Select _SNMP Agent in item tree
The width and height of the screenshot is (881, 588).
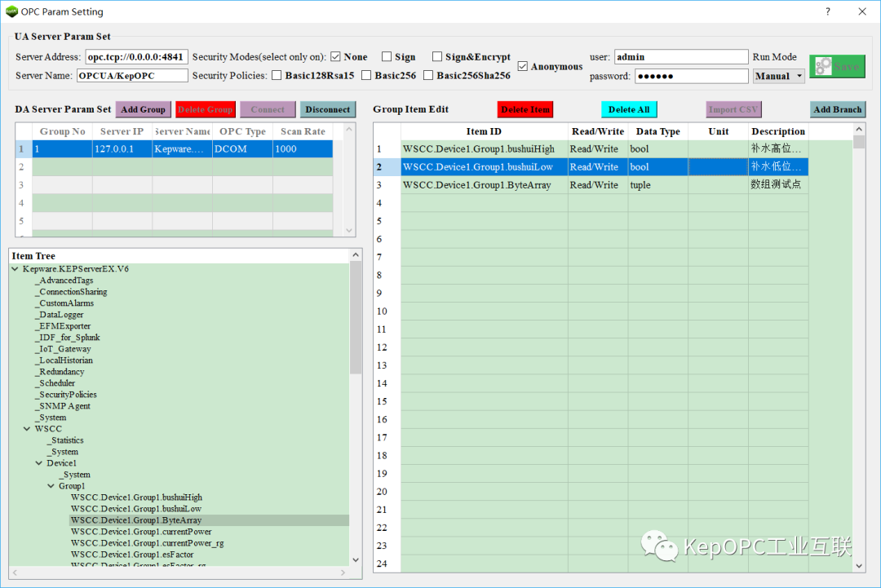tap(62, 406)
